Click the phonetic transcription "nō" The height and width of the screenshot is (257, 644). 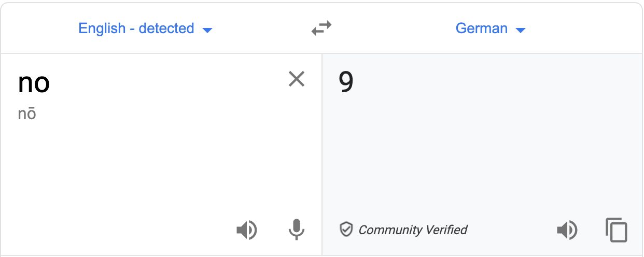pyautogui.click(x=27, y=114)
